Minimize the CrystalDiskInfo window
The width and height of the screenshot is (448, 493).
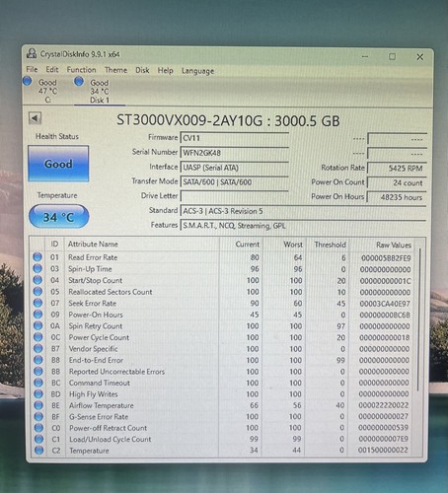365,56
